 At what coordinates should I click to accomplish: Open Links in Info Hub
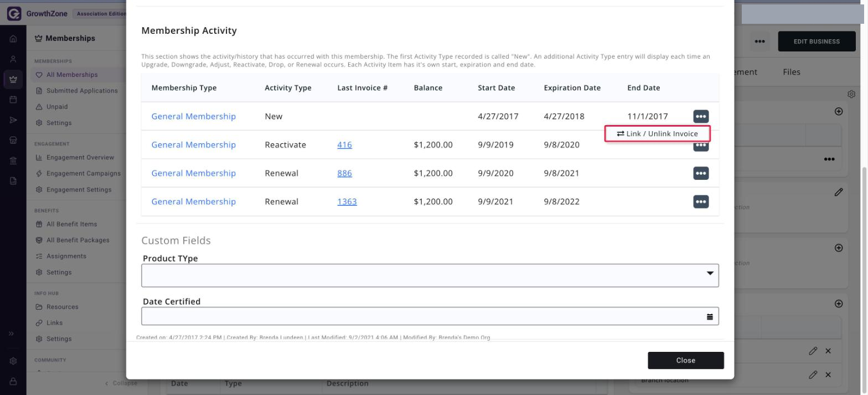click(x=54, y=323)
